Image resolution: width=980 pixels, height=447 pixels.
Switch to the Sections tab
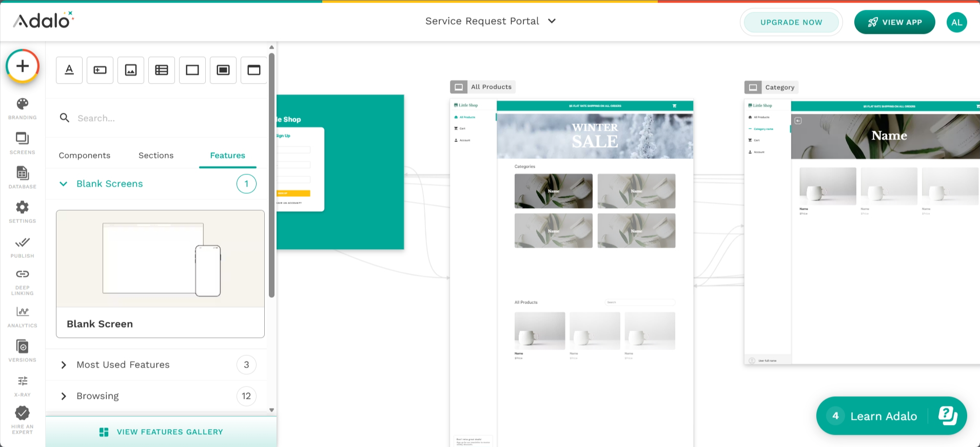(x=156, y=155)
